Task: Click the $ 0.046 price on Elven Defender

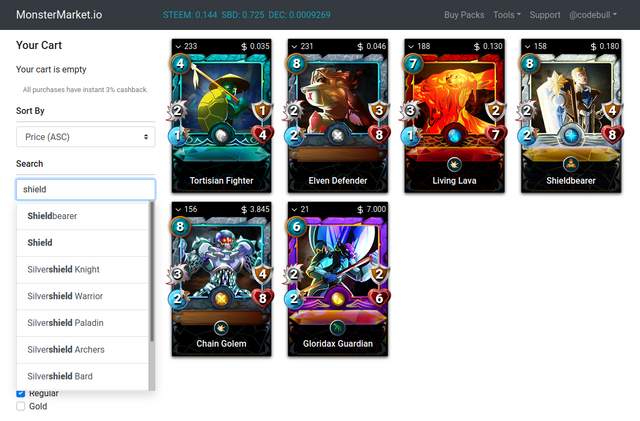Action: coord(371,47)
